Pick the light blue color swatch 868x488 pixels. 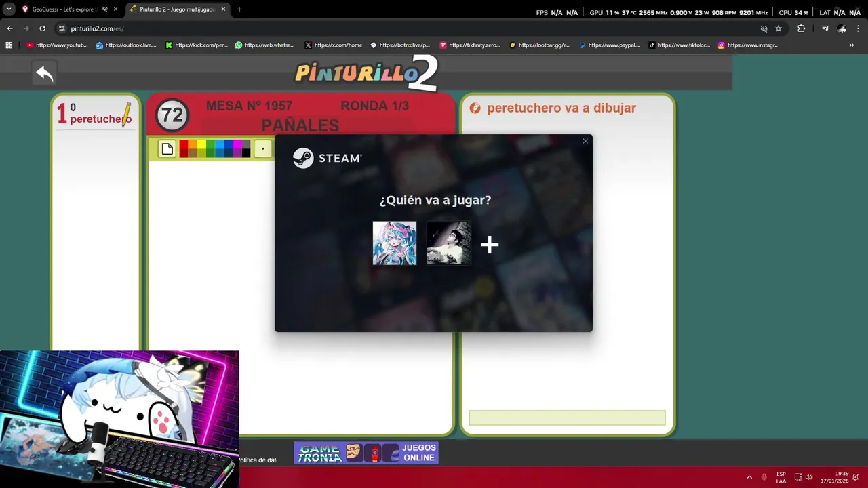pyautogui.click(x=219, y=144)
